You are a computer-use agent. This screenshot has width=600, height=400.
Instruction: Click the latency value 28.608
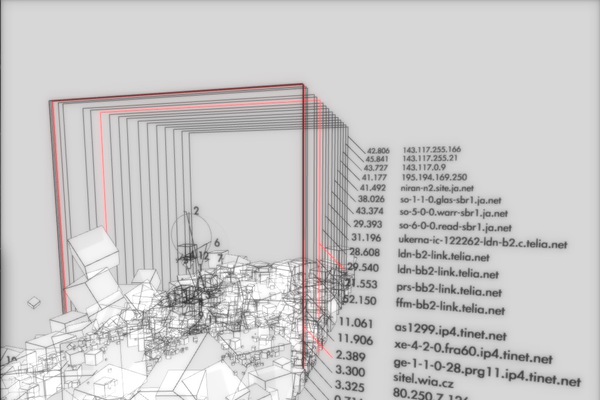[364, 252]
